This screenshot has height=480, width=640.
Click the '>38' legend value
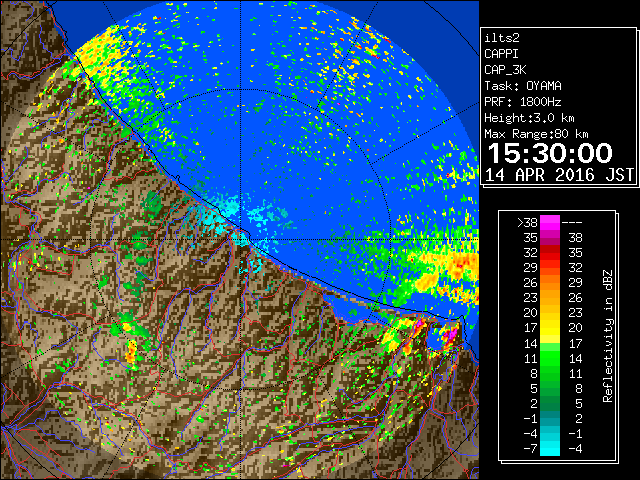527,222
